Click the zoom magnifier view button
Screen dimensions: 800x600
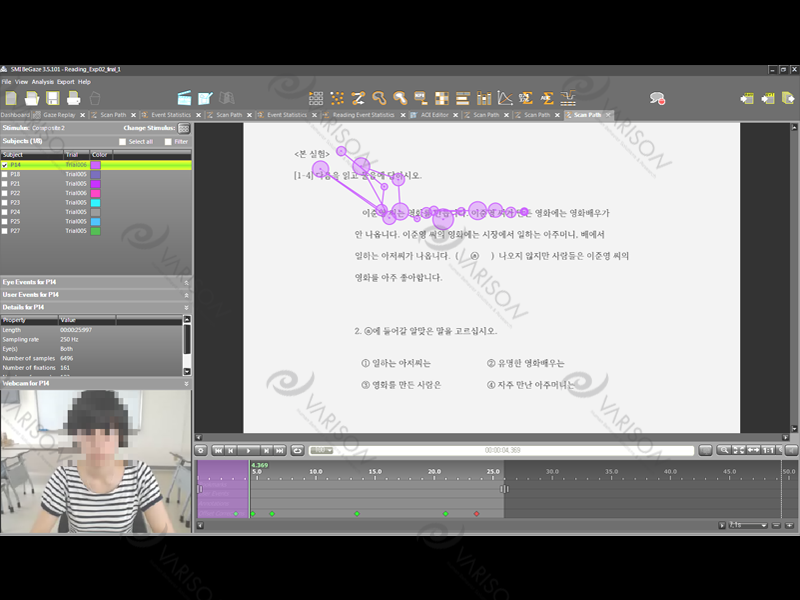723,450
